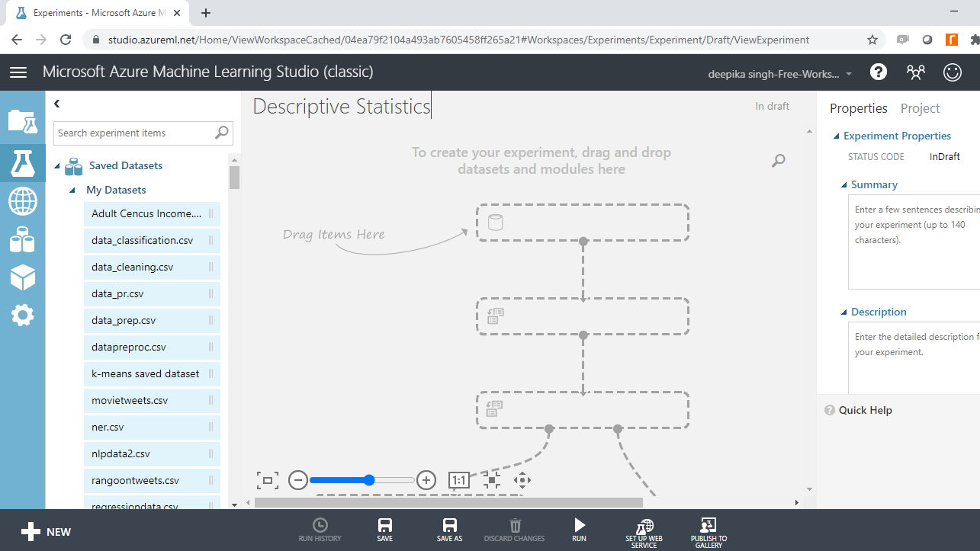Viewport: 980px width, 551px height.
Task: Open the Projects sidebar icon
Action: [22, 121]
